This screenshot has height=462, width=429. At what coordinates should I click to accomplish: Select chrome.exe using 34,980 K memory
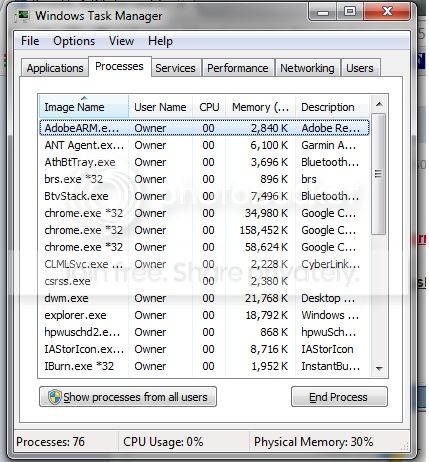tap(204, 213)
